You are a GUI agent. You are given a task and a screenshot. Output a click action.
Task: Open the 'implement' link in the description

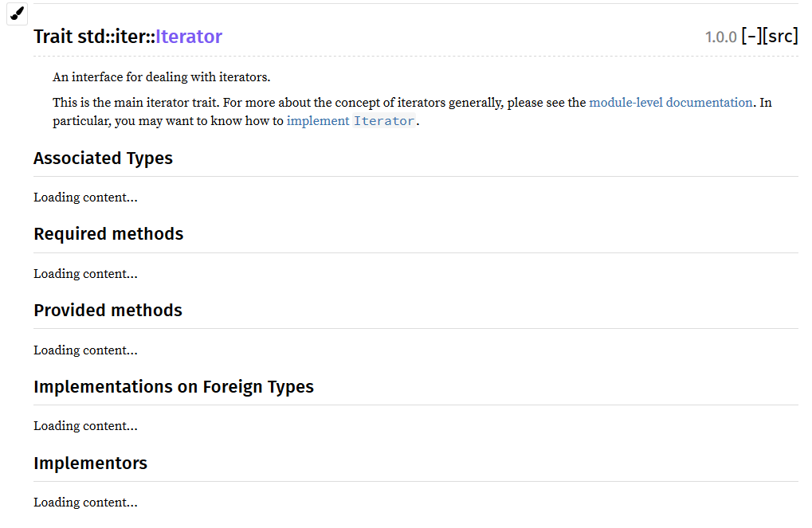point(318,121)
